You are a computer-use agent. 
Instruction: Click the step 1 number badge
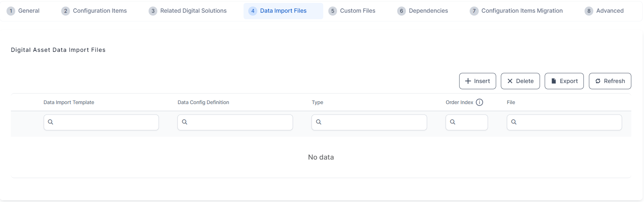click(11, 11)
